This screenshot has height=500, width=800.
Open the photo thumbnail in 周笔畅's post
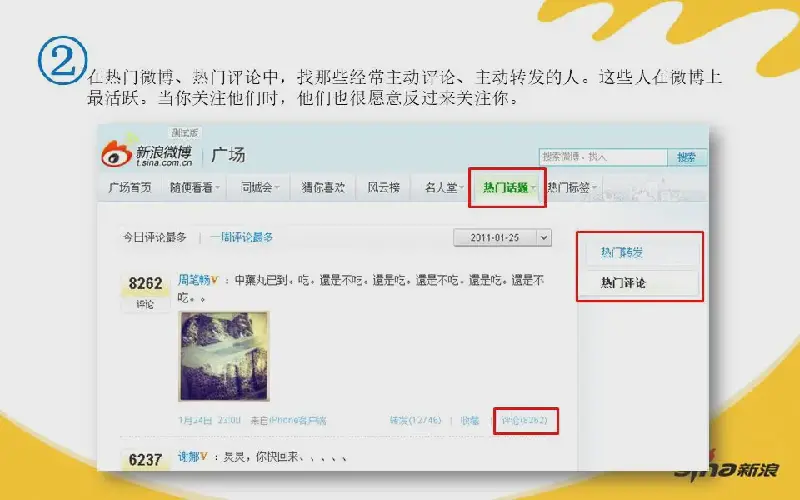[x=224, y=356]
